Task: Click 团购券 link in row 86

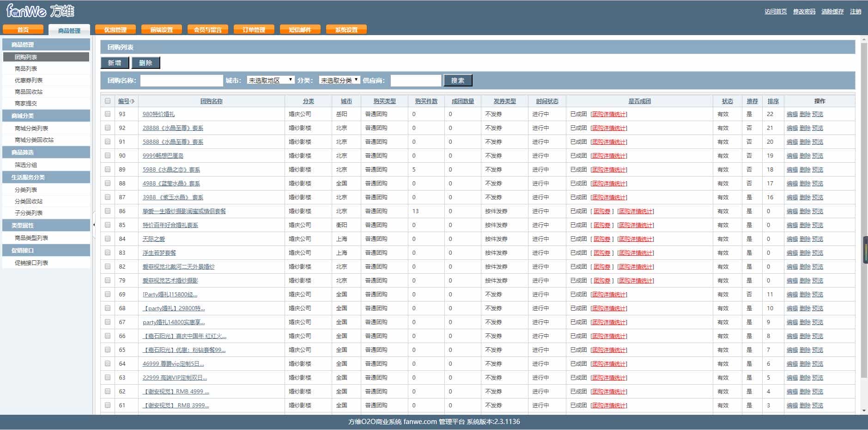Action: click(x=602, y=211)
